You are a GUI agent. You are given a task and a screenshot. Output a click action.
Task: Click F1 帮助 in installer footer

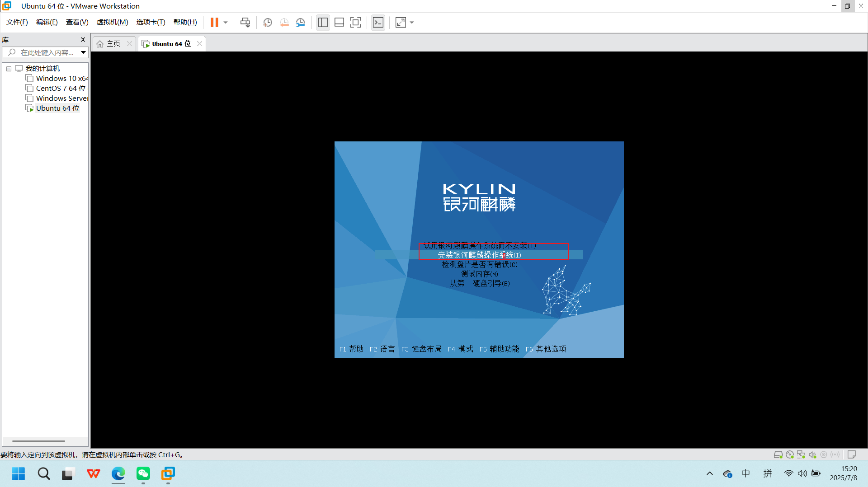(x=351, y=349)
